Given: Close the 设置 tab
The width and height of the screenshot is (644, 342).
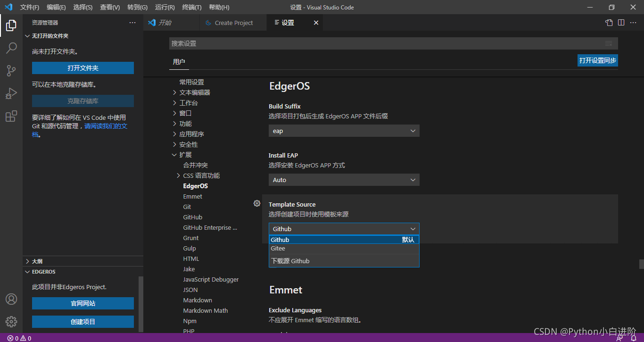Looking at the screenshot, I should pos(316,23).
